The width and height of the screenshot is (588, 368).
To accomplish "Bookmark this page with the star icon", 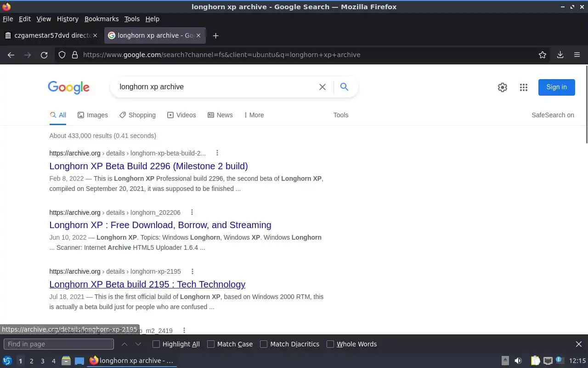I will click(x=543, y=55).
